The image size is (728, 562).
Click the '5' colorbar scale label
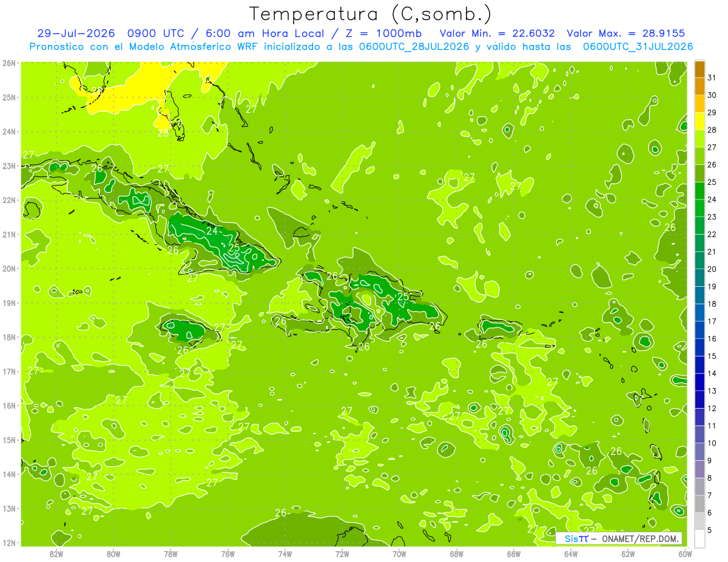[x=710, y=530]
